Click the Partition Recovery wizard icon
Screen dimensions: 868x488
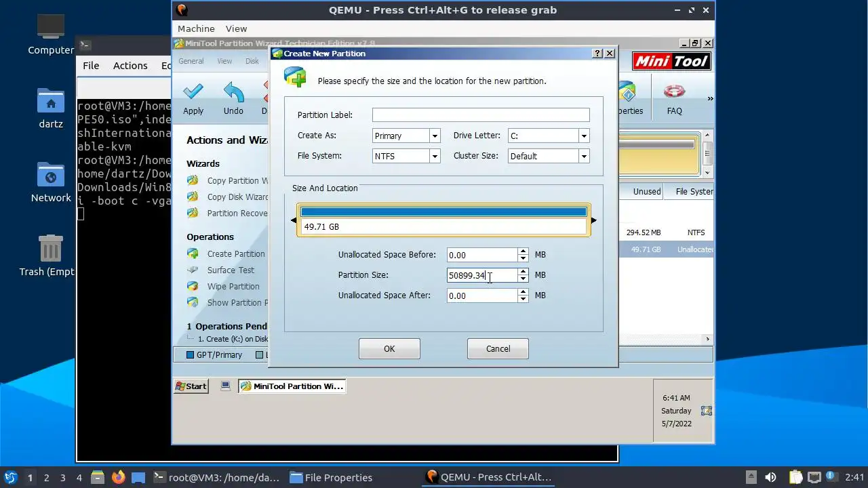193,213
